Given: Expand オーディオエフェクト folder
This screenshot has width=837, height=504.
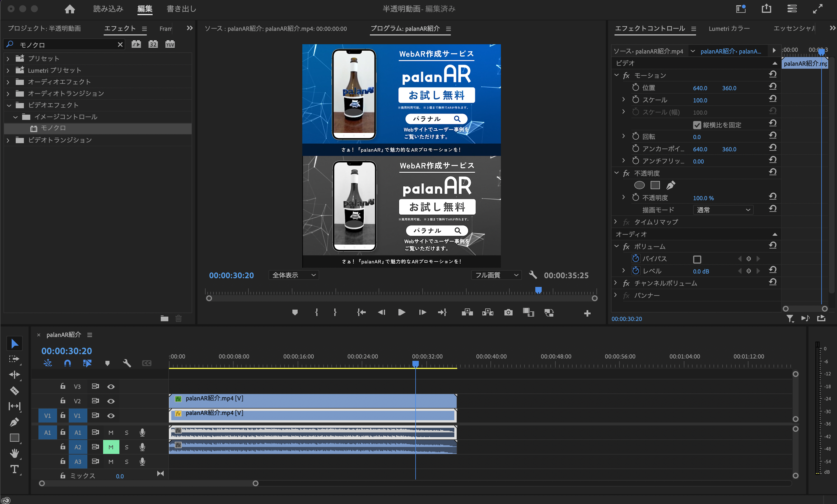Looking at the screenshot, I should 8,82.
